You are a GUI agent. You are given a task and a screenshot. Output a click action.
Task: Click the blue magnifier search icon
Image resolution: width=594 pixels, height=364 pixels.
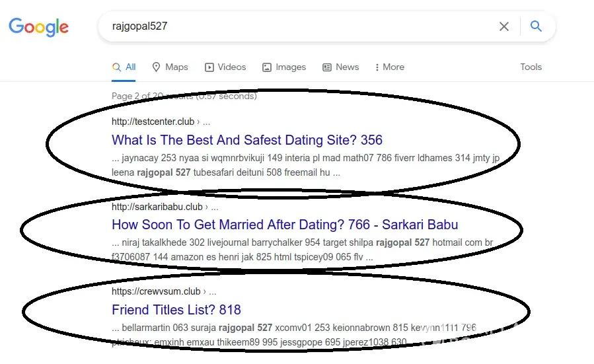pyautogui.click(x=536, y=26)
